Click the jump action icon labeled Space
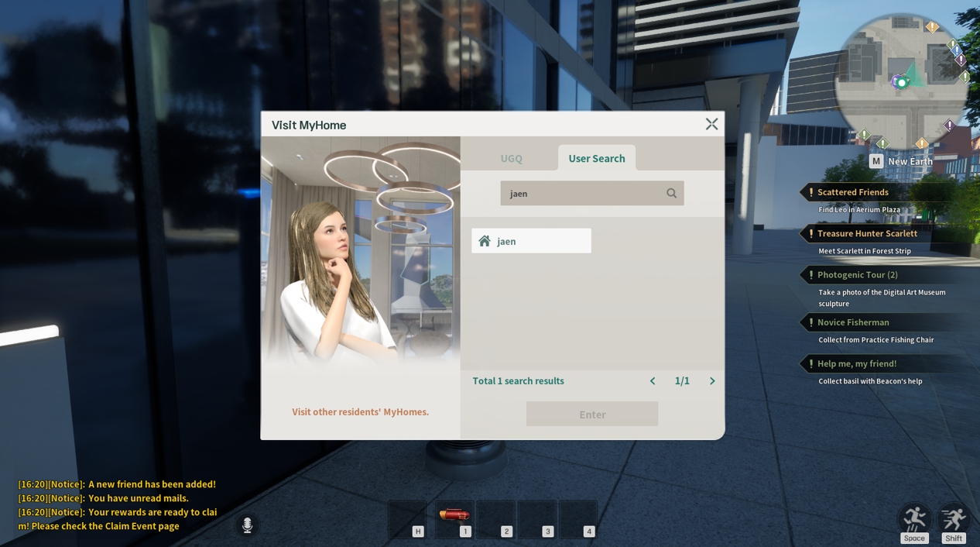This screenshot has height=547, width=980. point(913,519)
